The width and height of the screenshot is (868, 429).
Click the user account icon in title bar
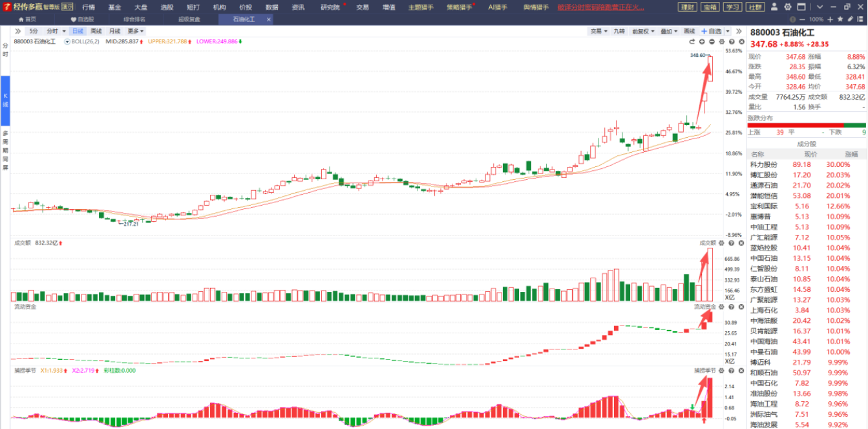coord(776,7)
